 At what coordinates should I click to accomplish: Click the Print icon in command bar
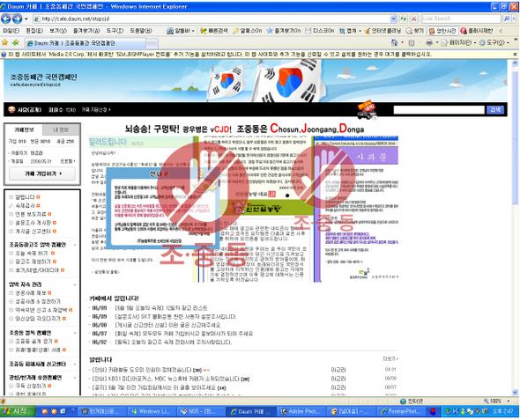[429, 43]
